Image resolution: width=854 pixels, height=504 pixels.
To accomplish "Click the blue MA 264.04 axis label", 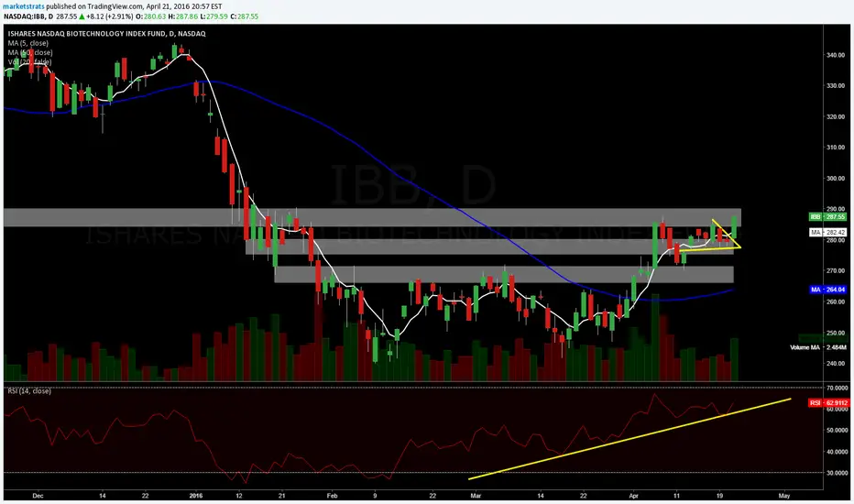I will 827,290.
